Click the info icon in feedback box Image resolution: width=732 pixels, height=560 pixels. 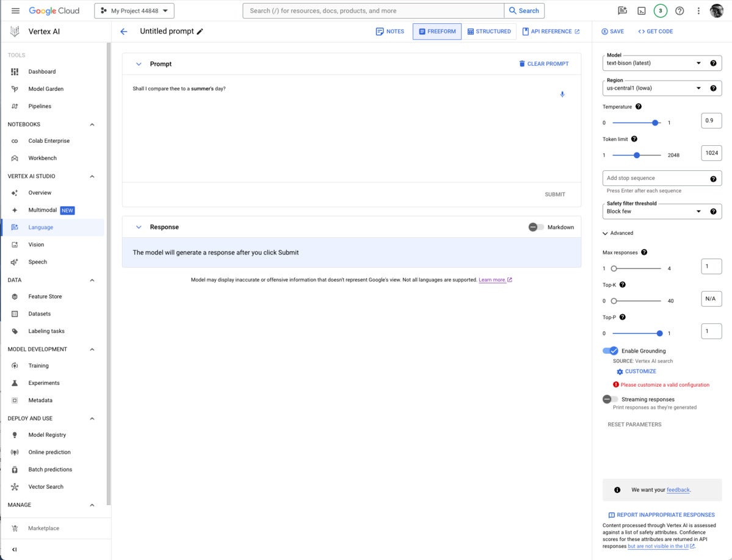click(x=617, y=490)
